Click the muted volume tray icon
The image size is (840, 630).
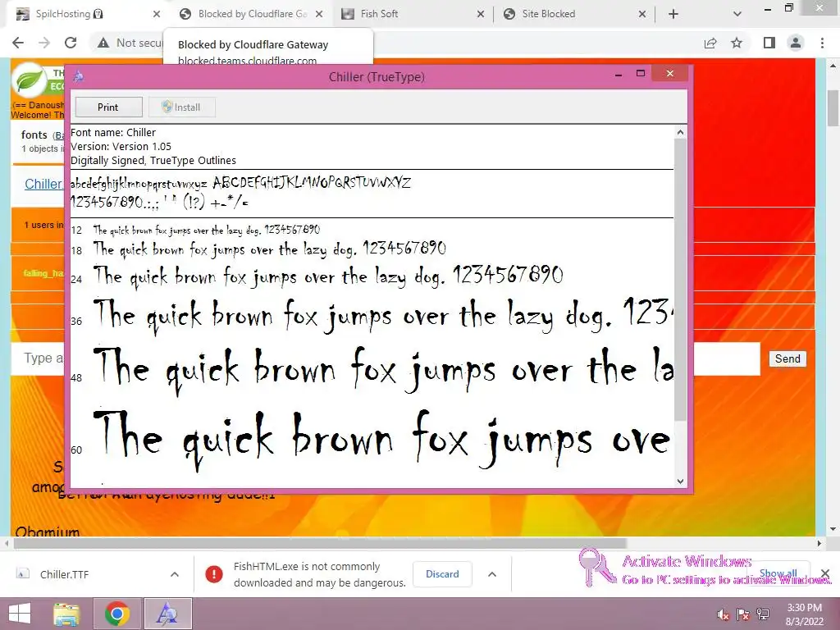click(724, 614)
